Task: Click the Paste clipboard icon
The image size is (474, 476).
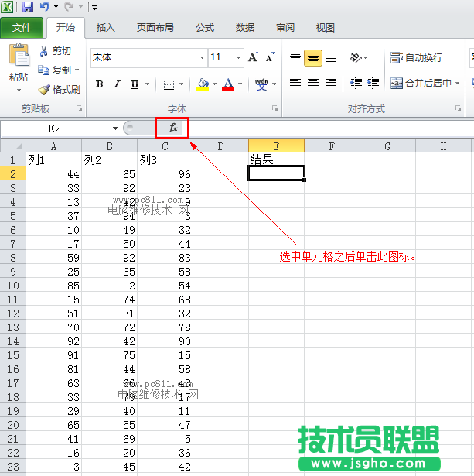Action: (19, 55)
